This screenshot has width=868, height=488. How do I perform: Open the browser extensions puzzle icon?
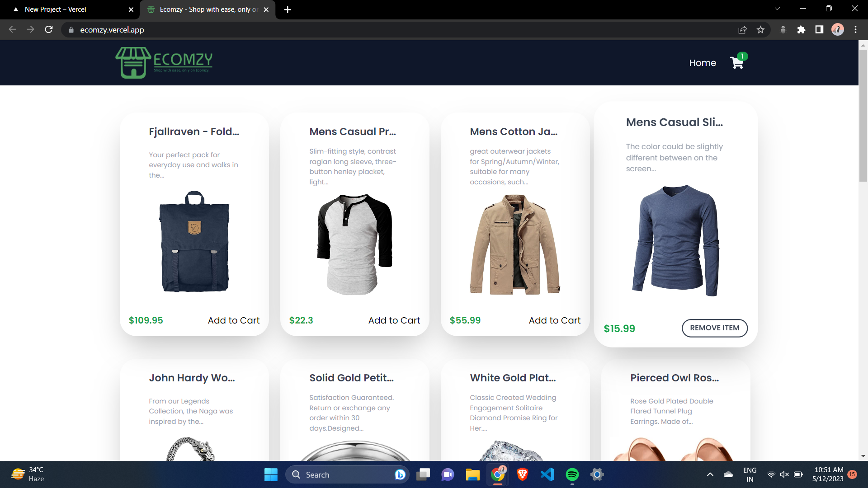click(802, 30)
